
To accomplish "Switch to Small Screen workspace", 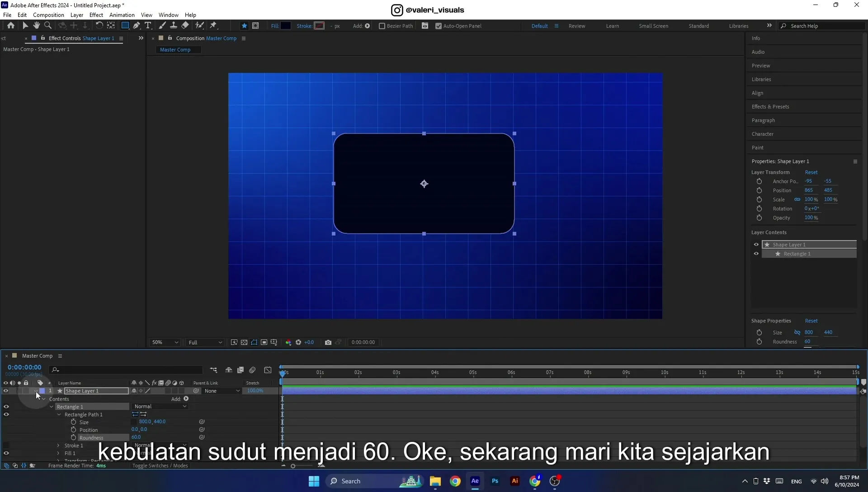I will (653, 26).
